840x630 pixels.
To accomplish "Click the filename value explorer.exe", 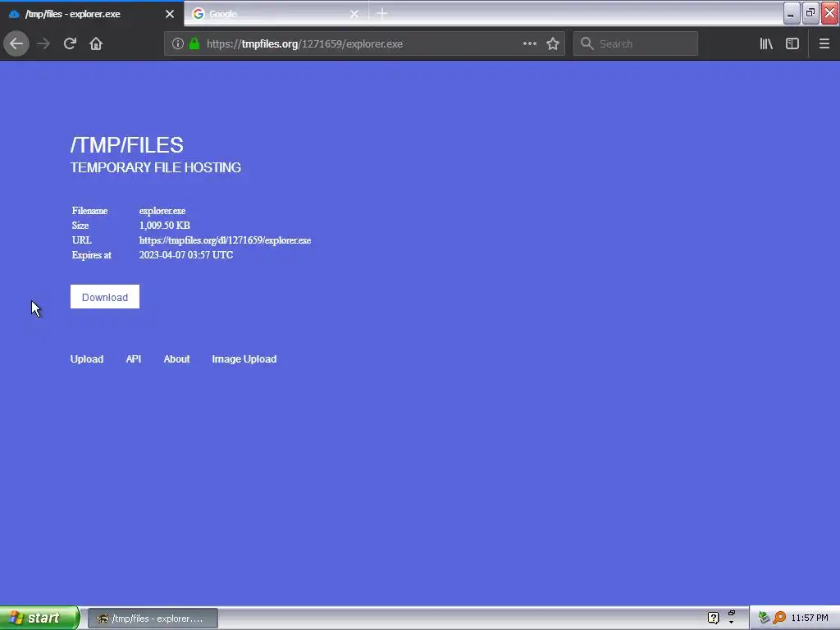I will 162,211.
